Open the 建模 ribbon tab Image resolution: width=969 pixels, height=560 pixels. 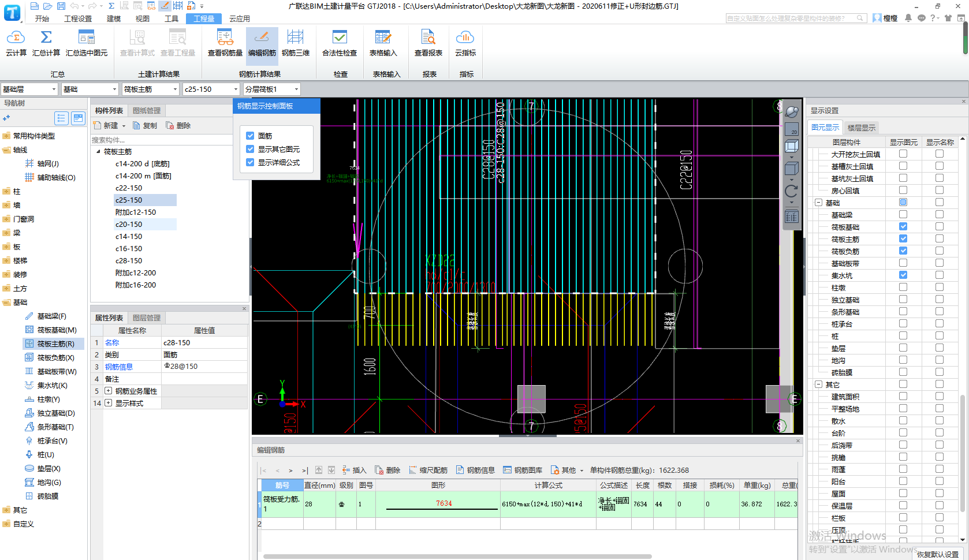(x=114, y=18)
